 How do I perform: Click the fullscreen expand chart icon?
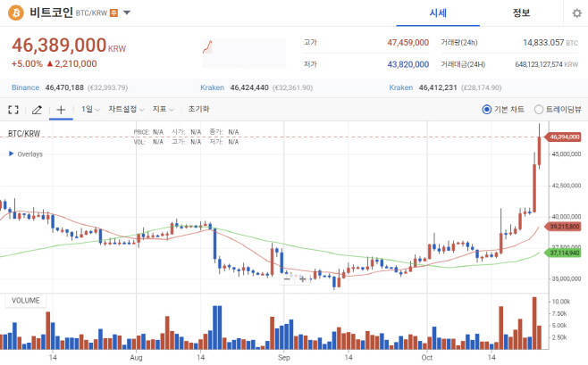coord(13,110)
